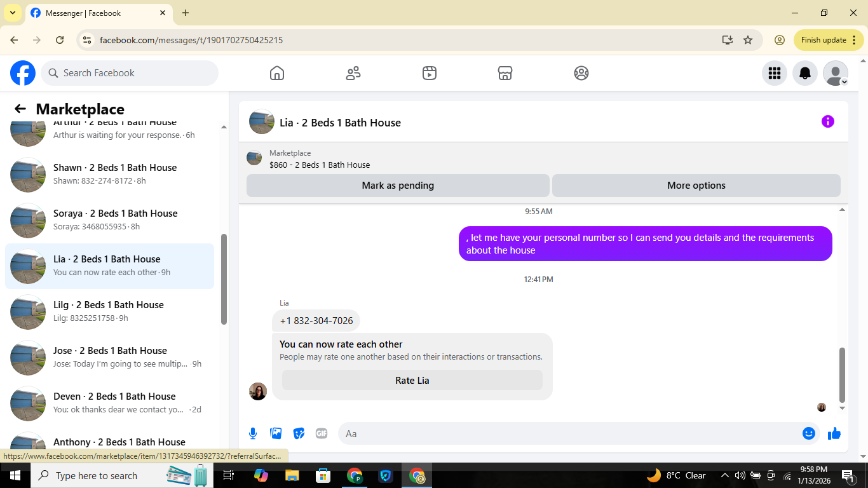The width and height of the screenshot is (868, 488).
Task: Choose a sticker icon
Action: [299, 433]
